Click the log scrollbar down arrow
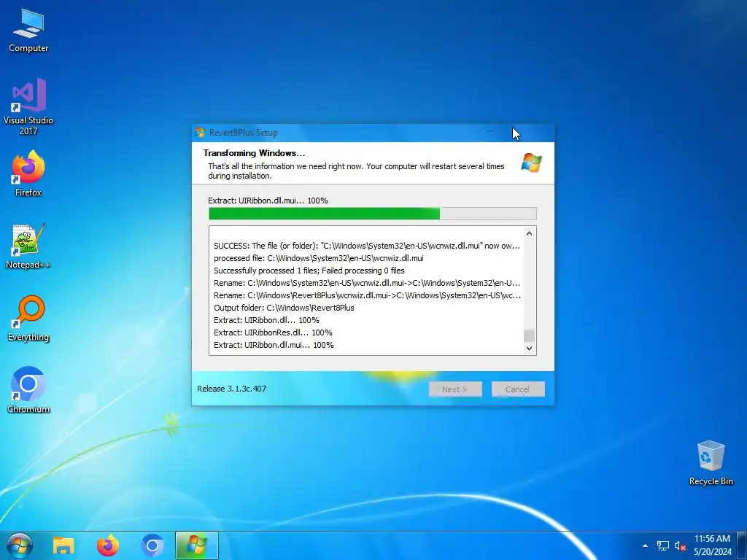 pos(529,348)
